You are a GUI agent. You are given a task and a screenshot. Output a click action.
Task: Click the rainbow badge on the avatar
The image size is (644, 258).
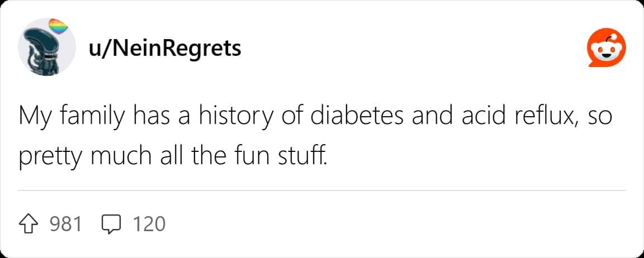pyautogui.click(x=59, y=26)
